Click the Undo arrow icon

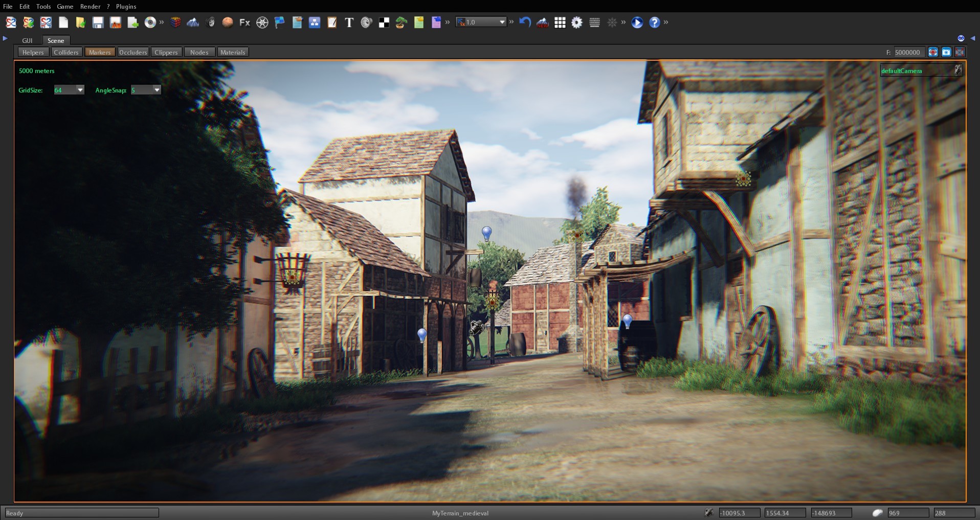coord(525,22)
